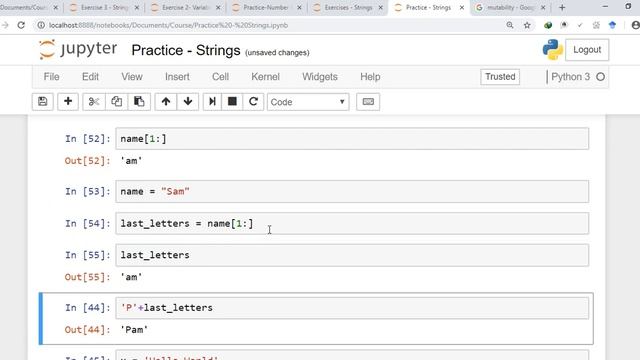Copy selected cells icon

point(116,102)
